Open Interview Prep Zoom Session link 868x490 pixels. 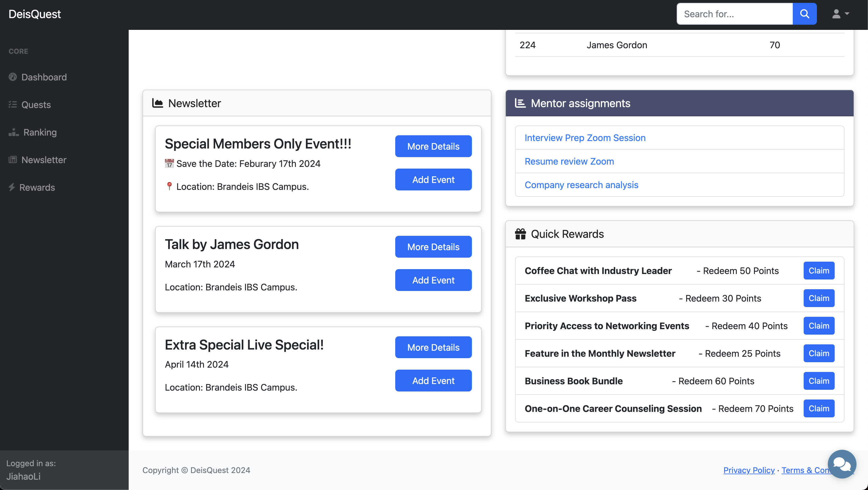coord(585,138)
